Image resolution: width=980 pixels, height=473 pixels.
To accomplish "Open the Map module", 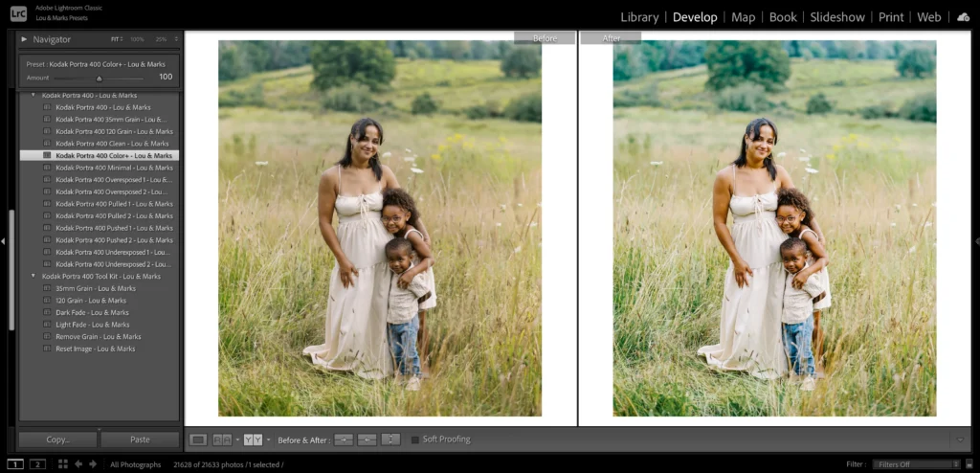I will (743, 17).
